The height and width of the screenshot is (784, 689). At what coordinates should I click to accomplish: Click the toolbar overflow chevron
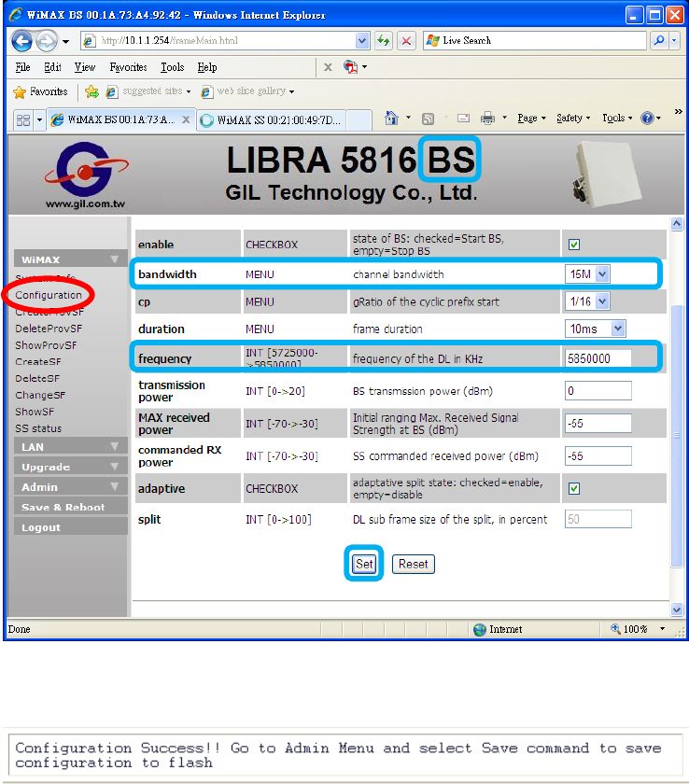tap(678, 111)
